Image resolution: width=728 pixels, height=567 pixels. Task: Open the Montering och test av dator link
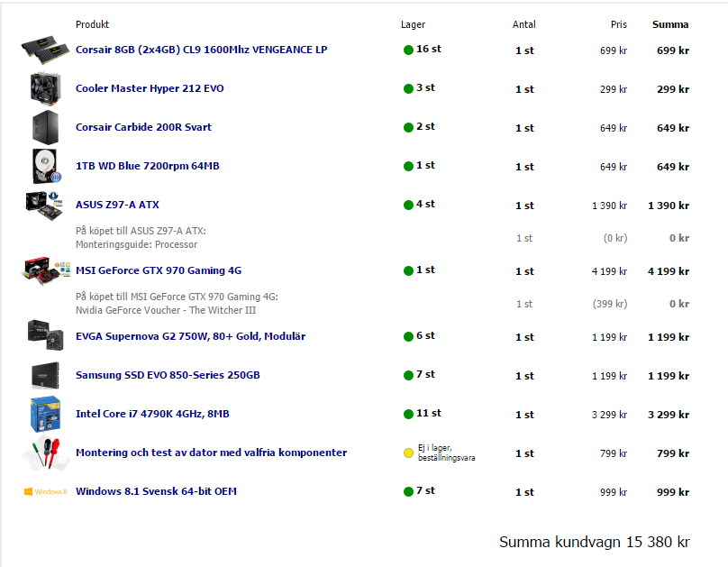[x=211, y=453]
